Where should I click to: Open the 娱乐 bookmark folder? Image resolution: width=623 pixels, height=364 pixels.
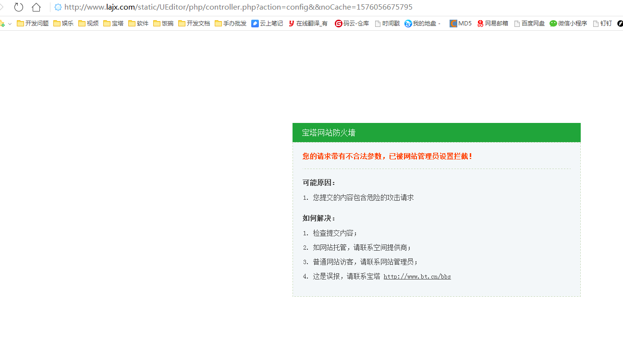coord(63,23)
